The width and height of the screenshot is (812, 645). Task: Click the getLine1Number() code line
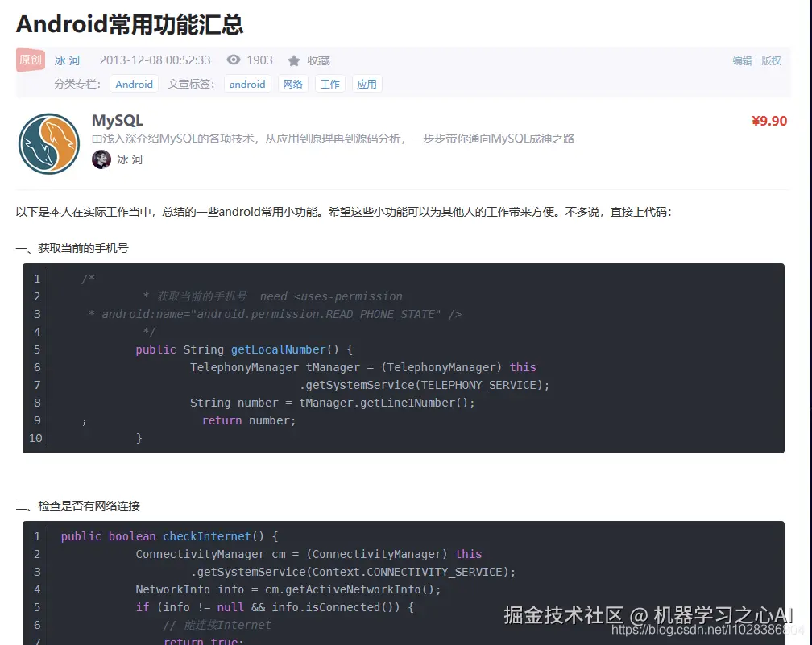332,403
